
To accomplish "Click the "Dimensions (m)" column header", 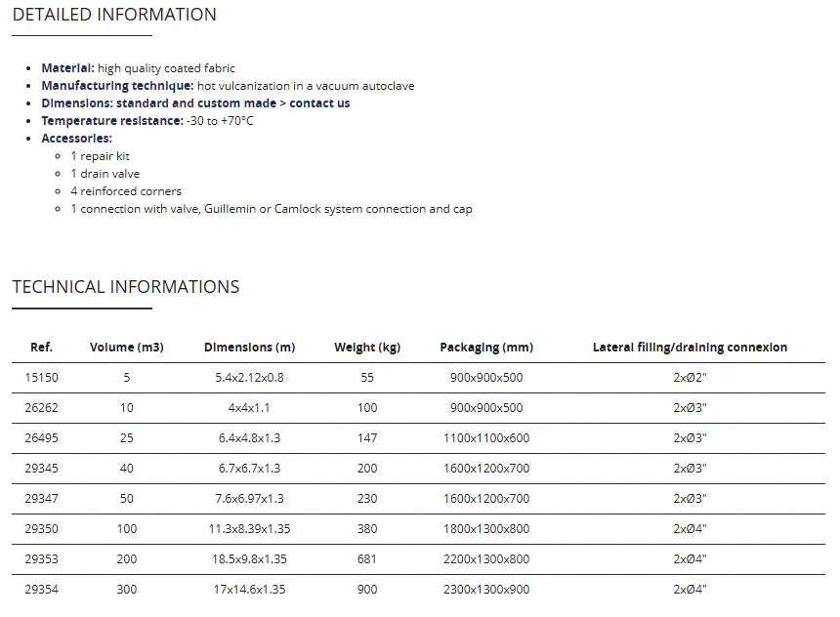I will coord(249,348).
